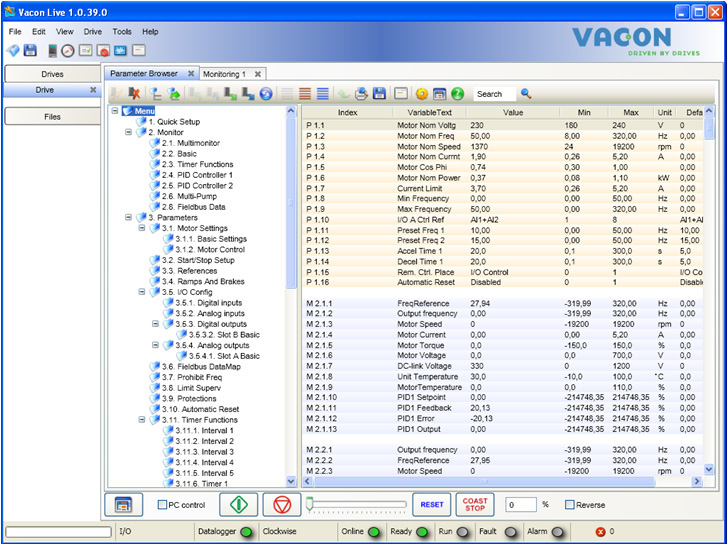Switch to the Monitoring 1 tab
The image size is (728, 545).
pyautogui.click(x=225, y=74)
